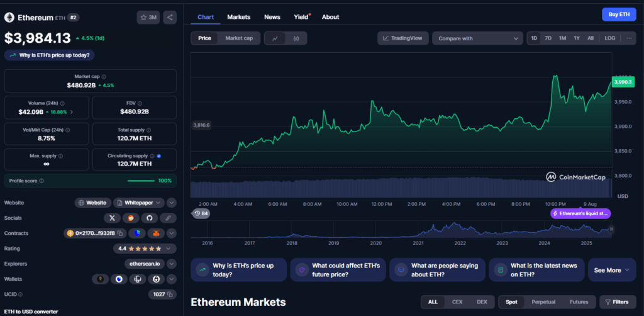Switch chart to Market cap
The height and width of the screenshot is (316, 644).
pyautogui.click(x=239, y=38)
